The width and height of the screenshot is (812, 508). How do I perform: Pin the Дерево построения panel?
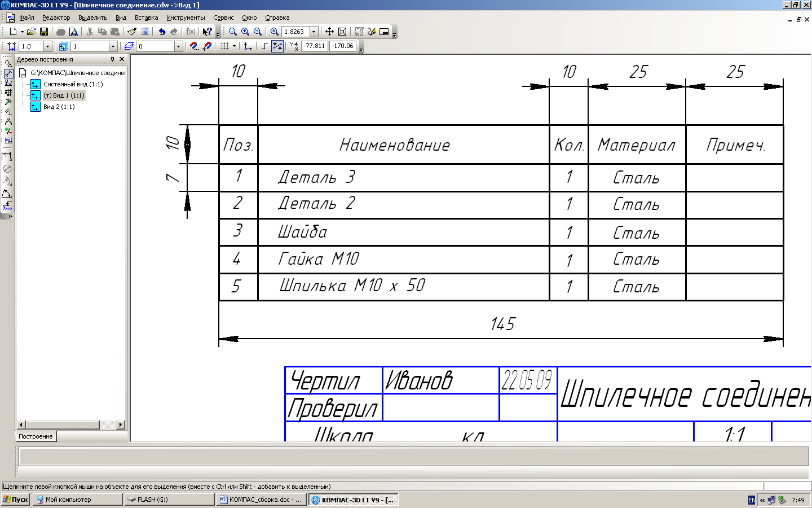tap(112, 59)
